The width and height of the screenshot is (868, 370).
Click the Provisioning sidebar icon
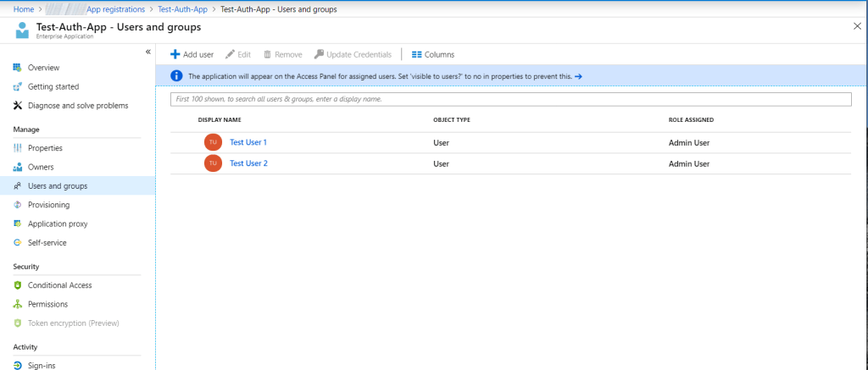[18, 205]
